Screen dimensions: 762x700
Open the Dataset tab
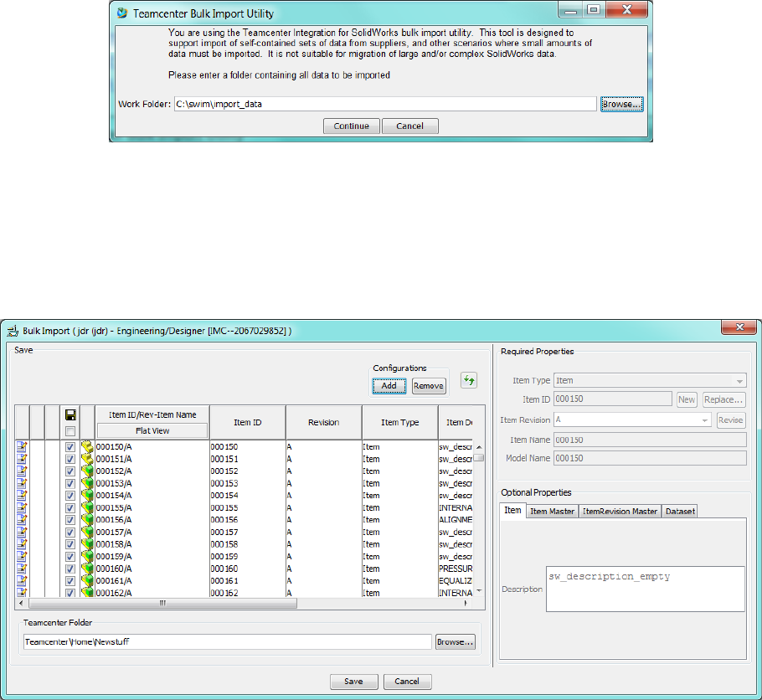coord(680,512)
